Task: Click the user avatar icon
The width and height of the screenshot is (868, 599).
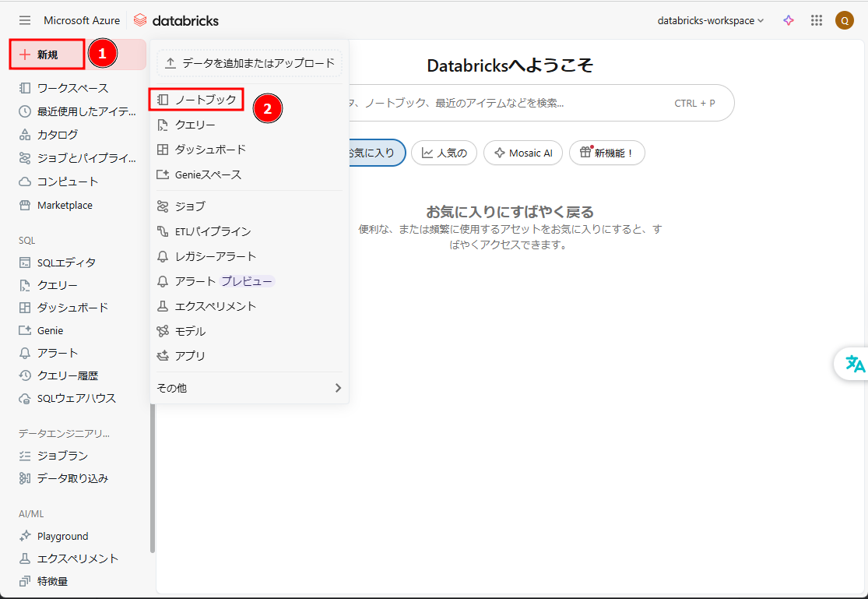Action: pos(845,21)
